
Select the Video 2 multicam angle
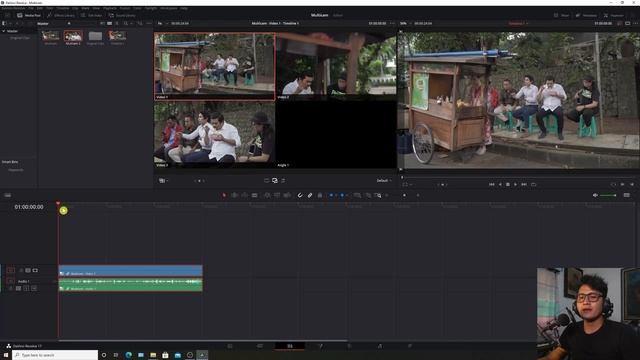(x=336, y=66)
